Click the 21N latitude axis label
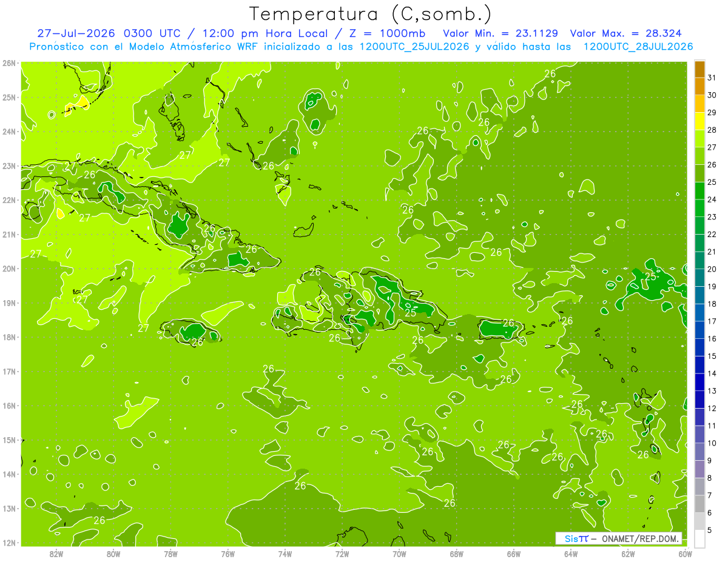 click(9, 235)
